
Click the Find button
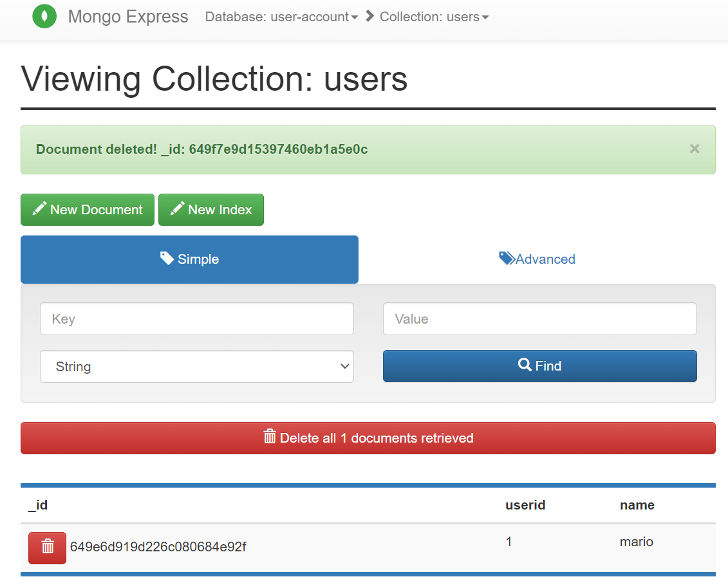pos(539,366)
